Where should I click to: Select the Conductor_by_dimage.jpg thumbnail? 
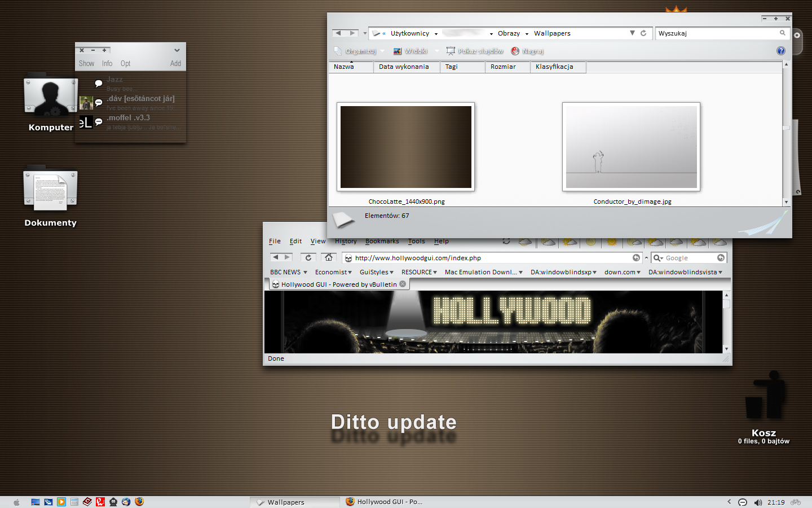[x=632, y=147]
